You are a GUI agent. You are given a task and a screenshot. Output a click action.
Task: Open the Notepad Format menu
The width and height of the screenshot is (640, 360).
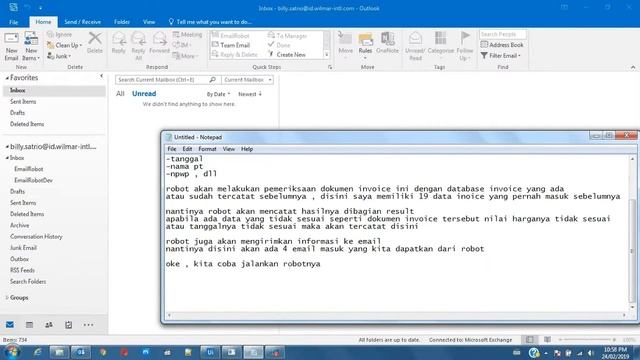(207, 149)
